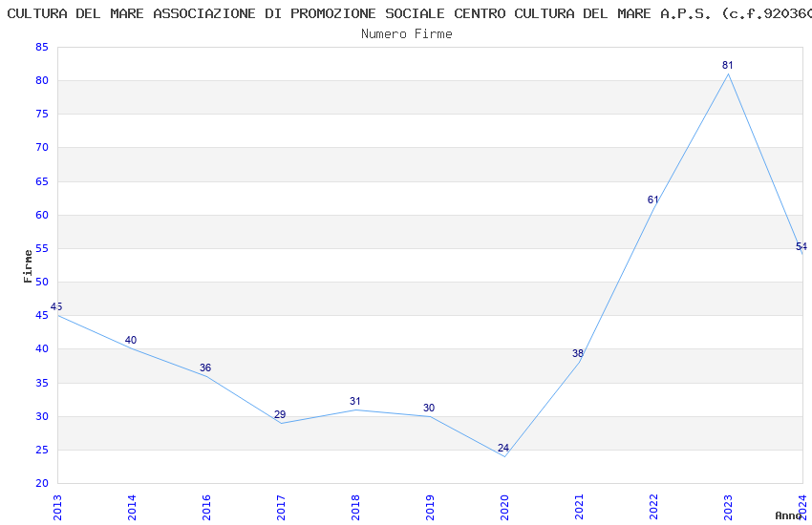Select the 2019 x-axis year label
The height and width of the screenshot is (525, 812).
[x=430, y=508]
